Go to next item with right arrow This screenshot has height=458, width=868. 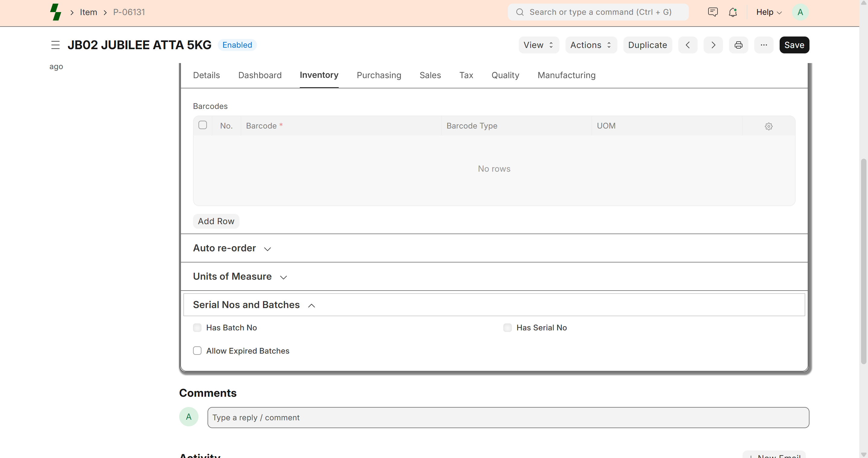pos(713,45)
